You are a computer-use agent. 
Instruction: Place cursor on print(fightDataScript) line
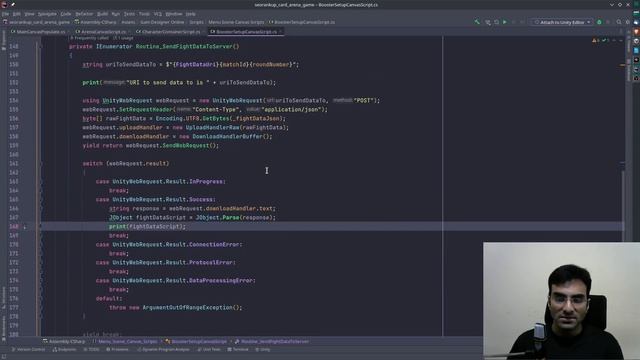coord(147,227)
